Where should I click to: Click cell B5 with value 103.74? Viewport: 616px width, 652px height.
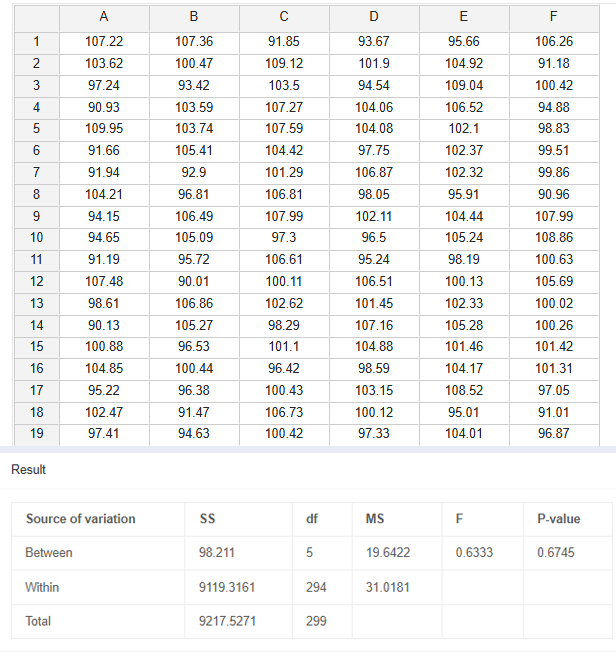[x=194, y=129]
